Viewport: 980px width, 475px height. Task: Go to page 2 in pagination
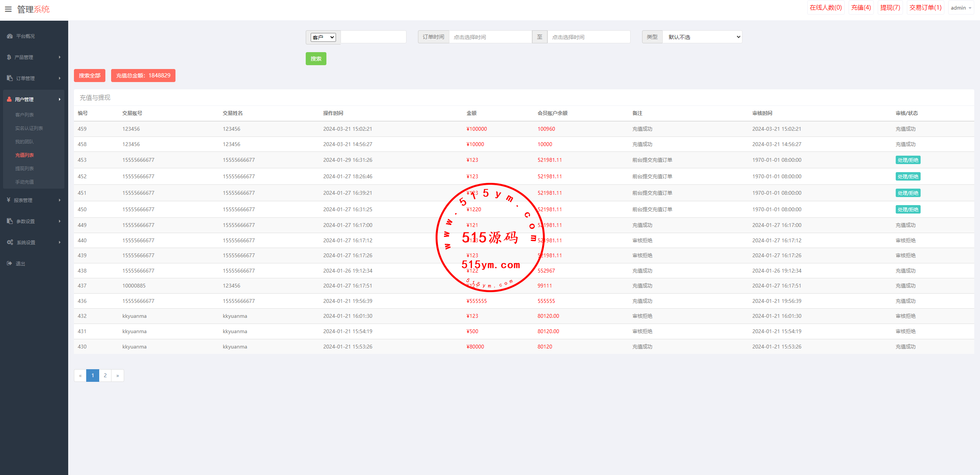105,375
